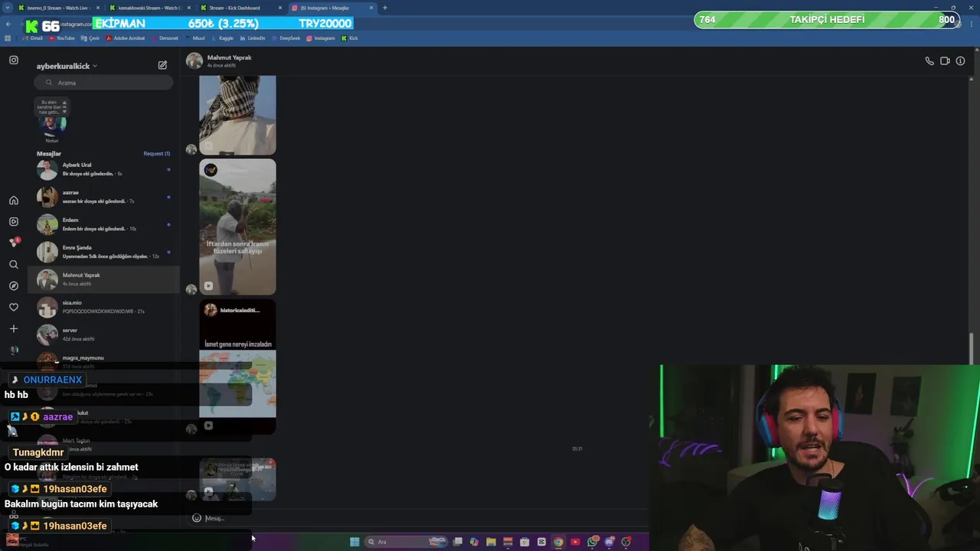Open the server conversation
The width and height of the screenshot is (980, 551).
[x=104, y=334]
